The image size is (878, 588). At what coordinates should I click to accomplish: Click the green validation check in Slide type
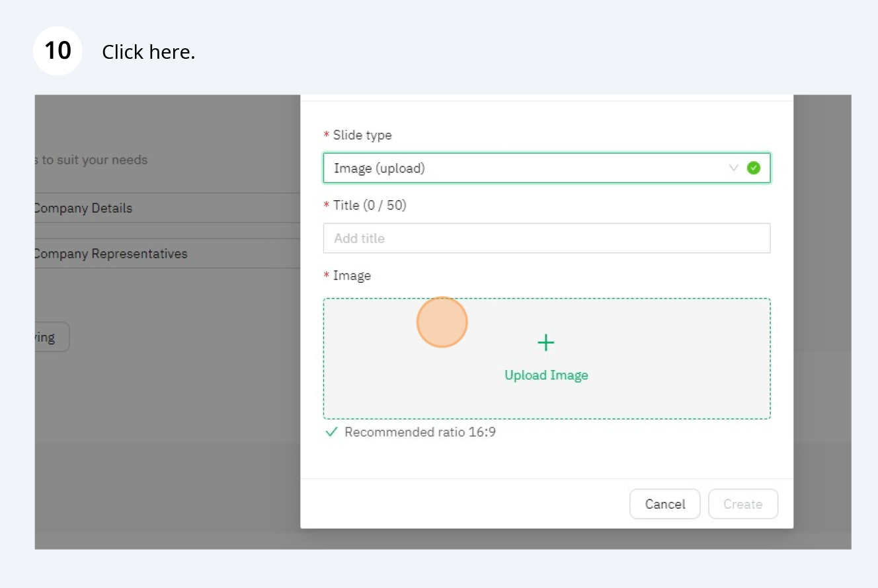[x=754, y=168]
